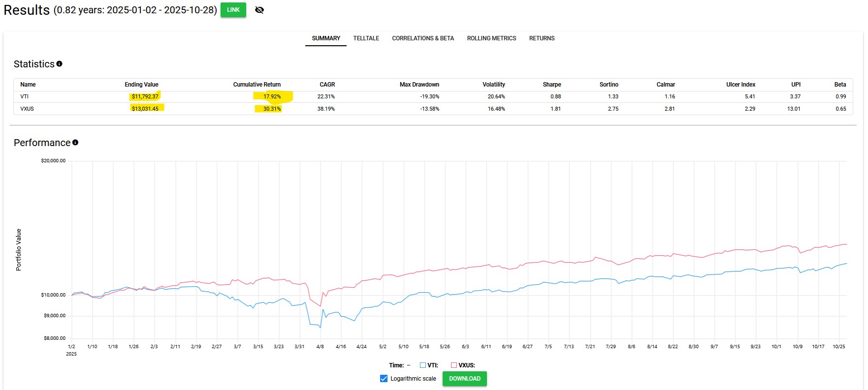Click the Calmar column header

pos(666,85)
